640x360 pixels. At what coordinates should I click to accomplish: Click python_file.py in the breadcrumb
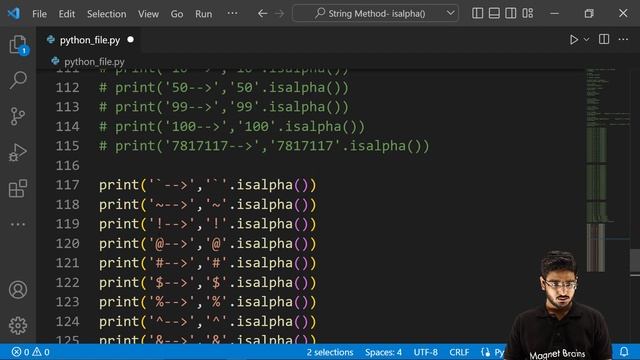tap(94, 62)
